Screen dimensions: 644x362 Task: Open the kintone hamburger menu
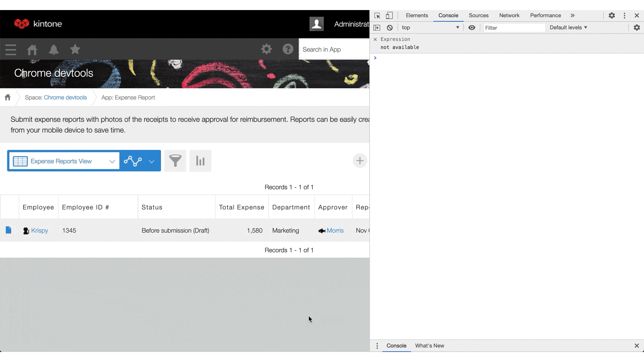pos(10,49)
